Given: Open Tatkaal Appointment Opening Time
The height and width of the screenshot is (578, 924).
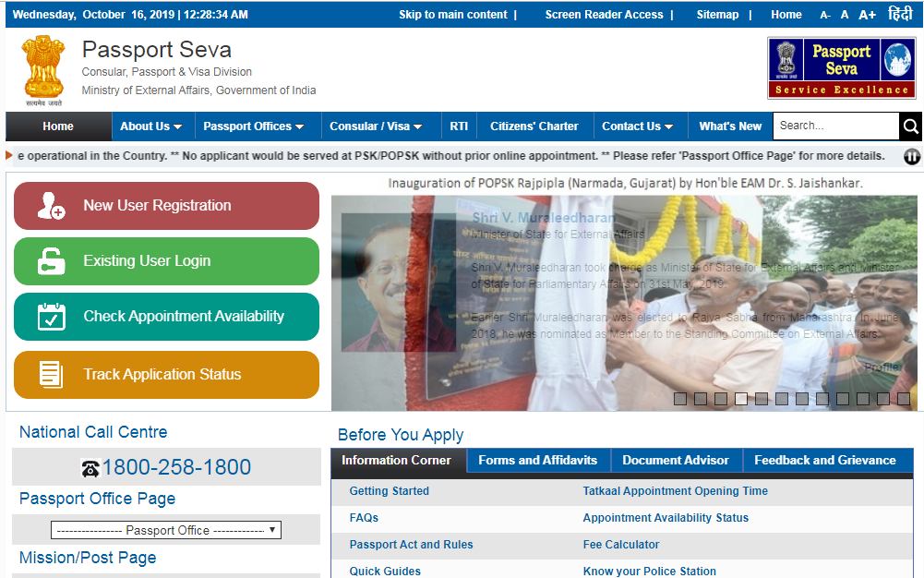Looking at the screenshot, I should pyautogui.click(x=676, y=491).
